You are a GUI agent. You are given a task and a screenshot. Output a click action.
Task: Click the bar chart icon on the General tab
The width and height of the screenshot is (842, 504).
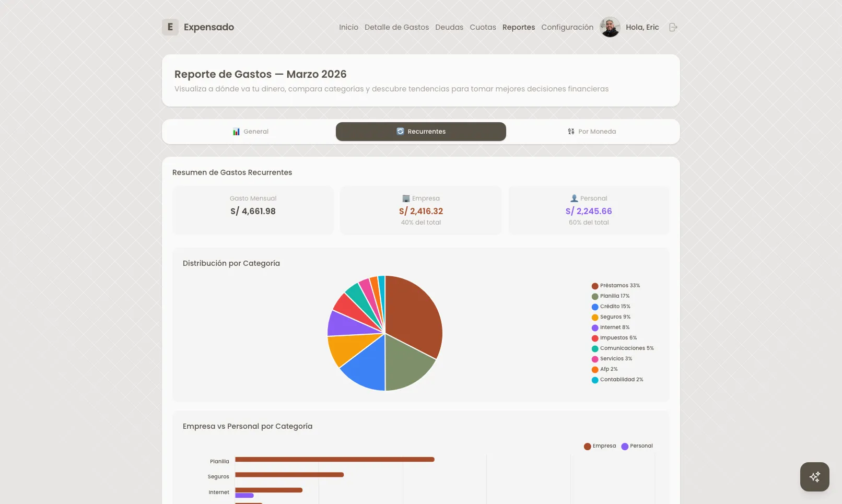click(x=237, y=131)
